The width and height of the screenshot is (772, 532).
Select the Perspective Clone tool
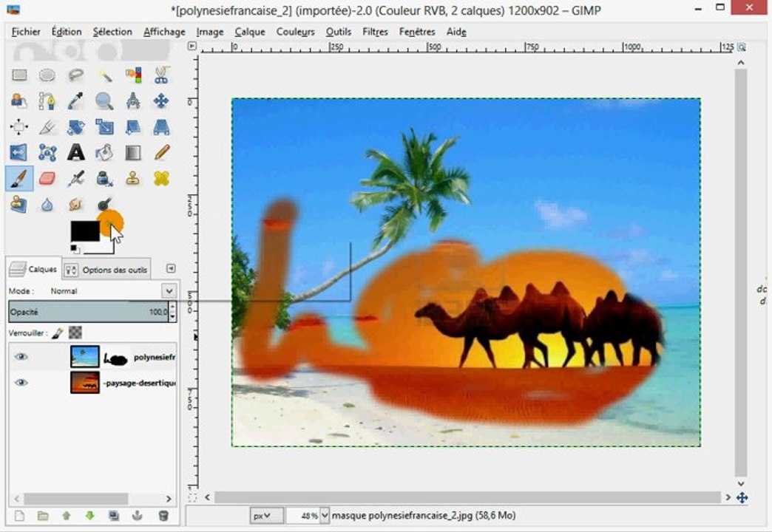19,204
